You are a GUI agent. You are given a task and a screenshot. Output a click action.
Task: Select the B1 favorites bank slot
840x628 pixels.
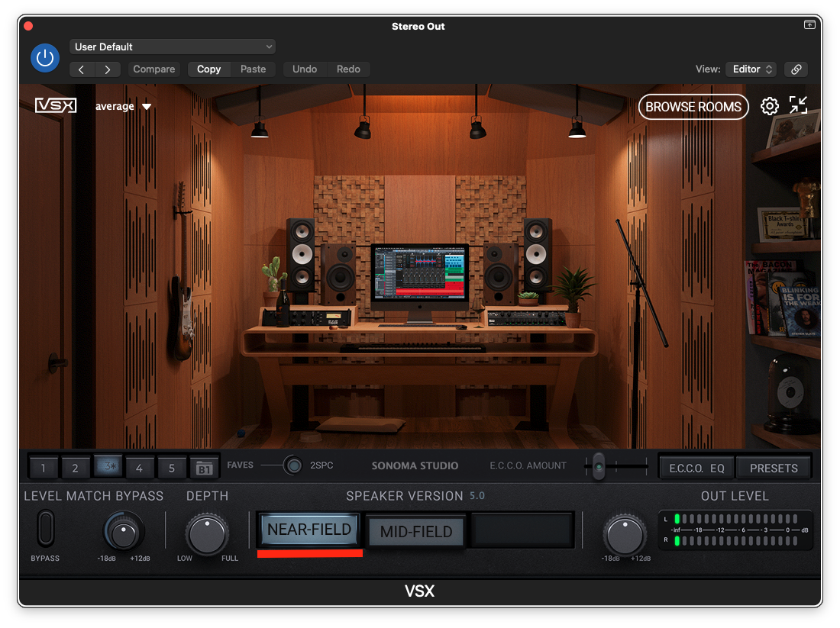[x=204, y=468]
